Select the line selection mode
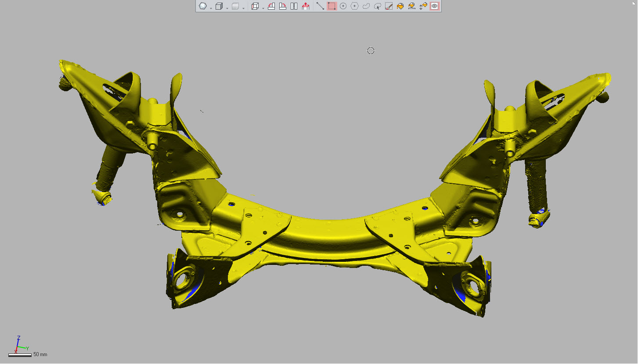Screen dimensions: 638x364 (321, 6)
